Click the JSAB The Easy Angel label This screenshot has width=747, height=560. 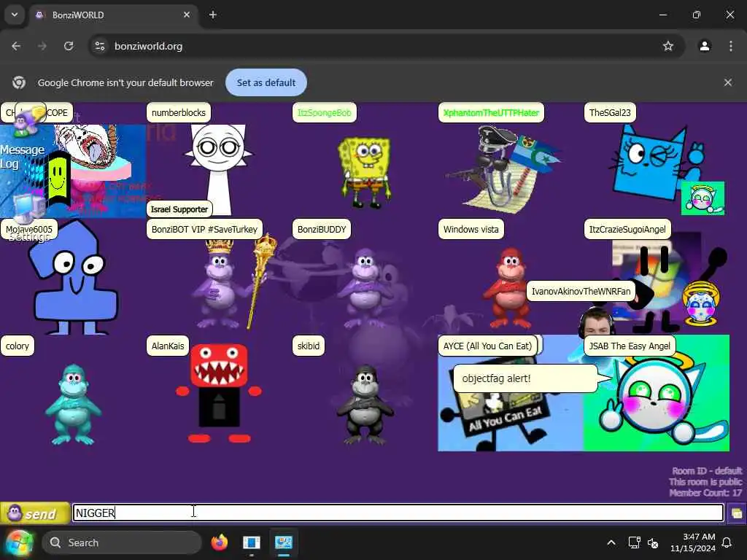(630, 346)
